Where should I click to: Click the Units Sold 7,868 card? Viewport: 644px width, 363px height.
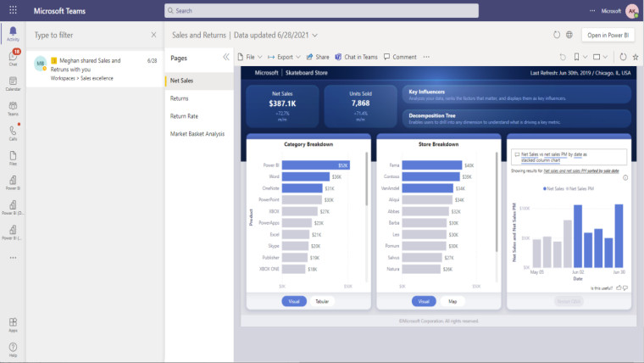tap(360, 106)
